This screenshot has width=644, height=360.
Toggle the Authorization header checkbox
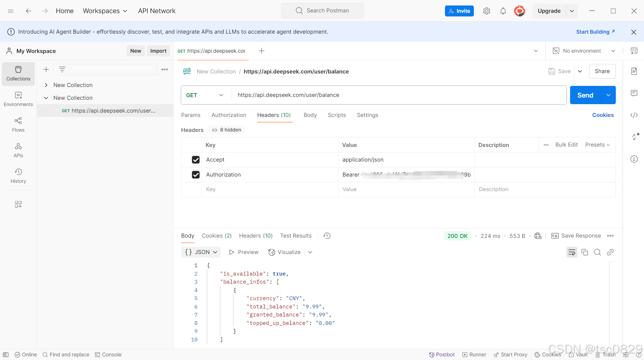196,175
